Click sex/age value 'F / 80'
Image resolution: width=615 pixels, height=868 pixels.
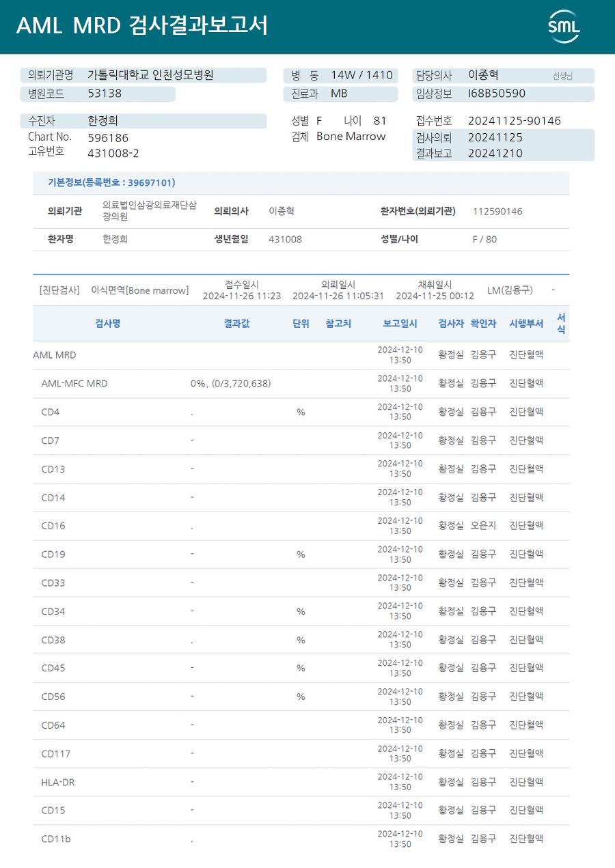484,239
